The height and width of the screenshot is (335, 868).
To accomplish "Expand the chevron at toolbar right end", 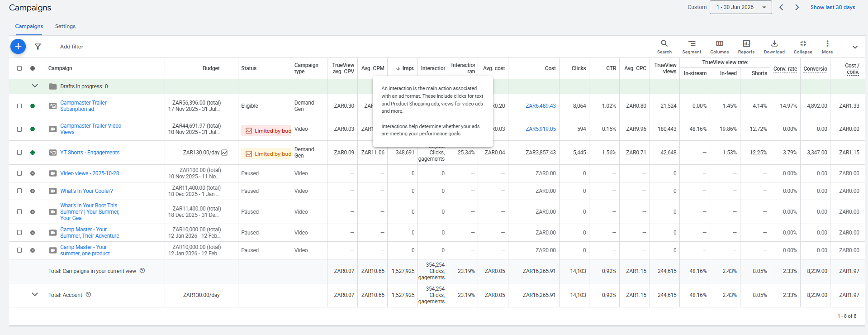I will [855, 47].
